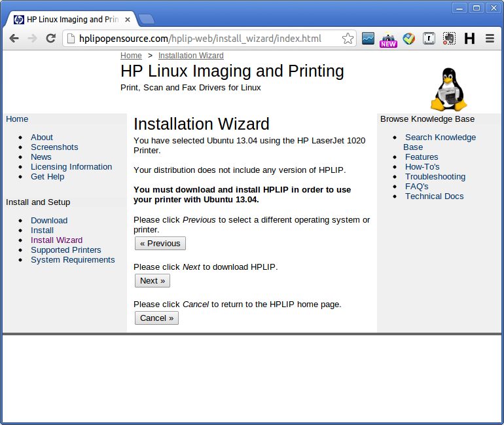Click the 'Browse Knowledge Base' heading
Image resolution: width=504 pixels, height=425 pixels.
pos(427,119)
